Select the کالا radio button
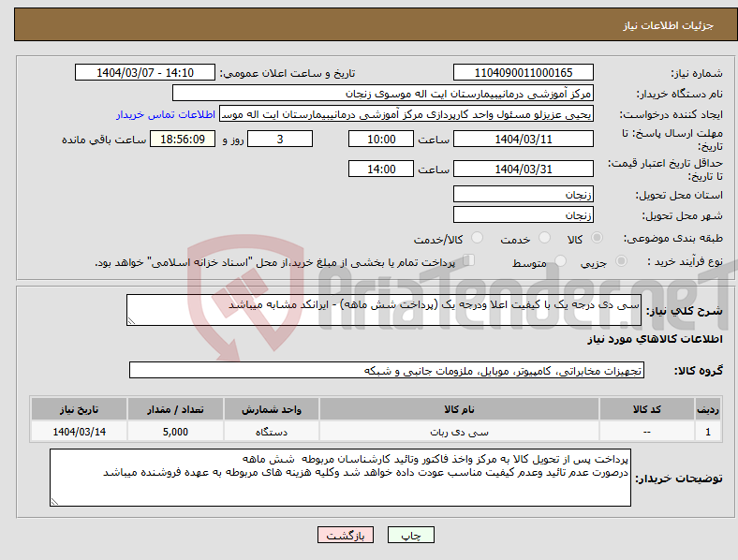Image resolution: width=738 pixels, height=560 pixels. [x=597, y=238]
